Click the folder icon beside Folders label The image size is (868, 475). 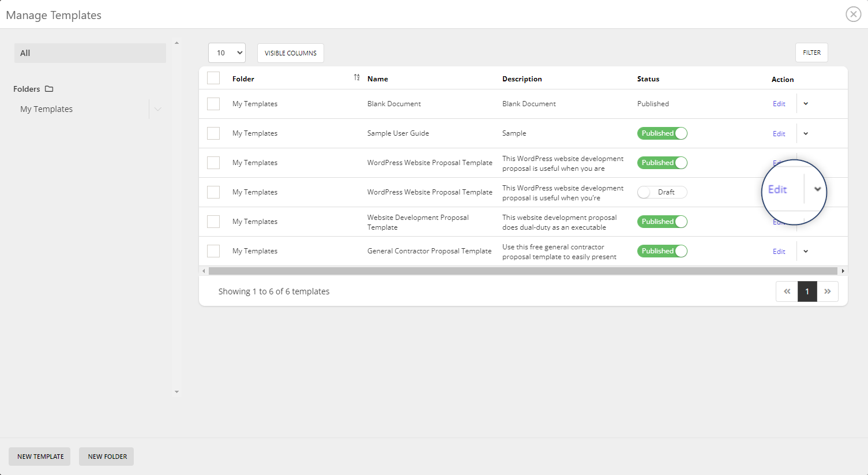click(49, 88)
